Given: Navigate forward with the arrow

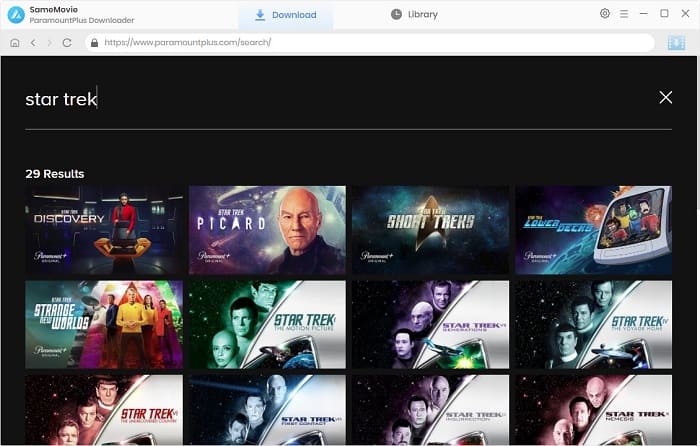Looking at the screenshot, I should coord(50,42).
